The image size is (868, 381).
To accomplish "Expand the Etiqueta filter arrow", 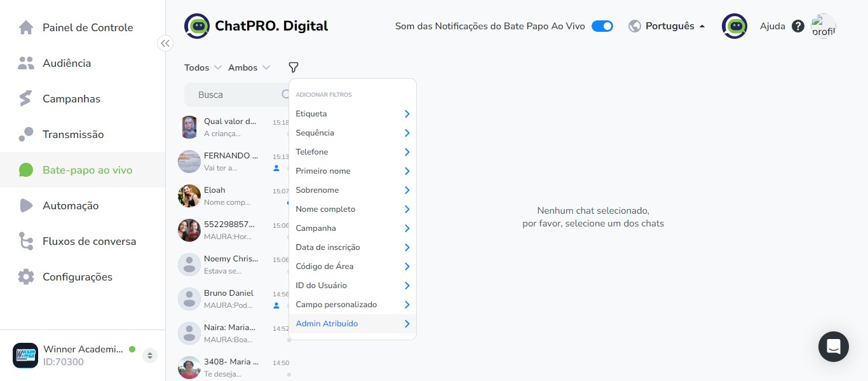I will pos(407,114).
